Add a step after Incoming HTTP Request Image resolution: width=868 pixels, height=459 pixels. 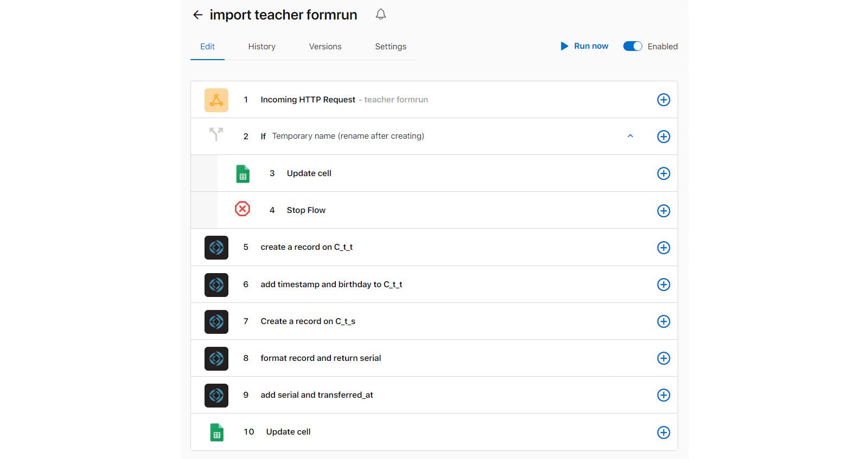pos(663,100)
